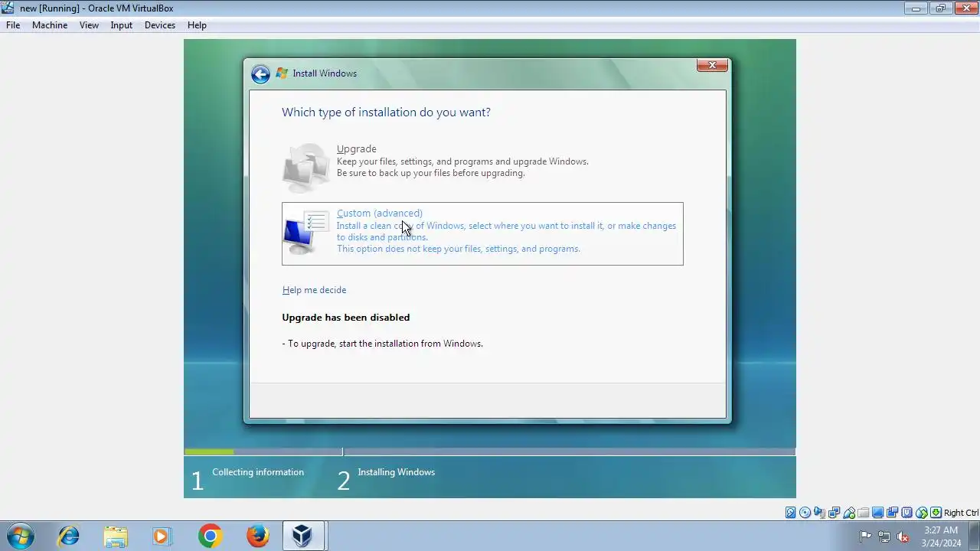Choose the Custom (advanced) installation option
Image resolution: width=980 pixels, height=551 pixels.
(482, 233)
